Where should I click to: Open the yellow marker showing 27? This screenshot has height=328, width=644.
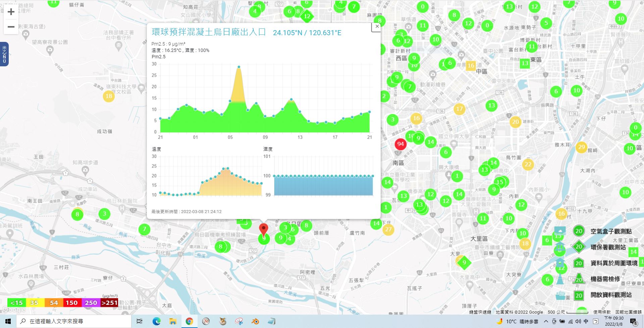(x=388, y=229)
